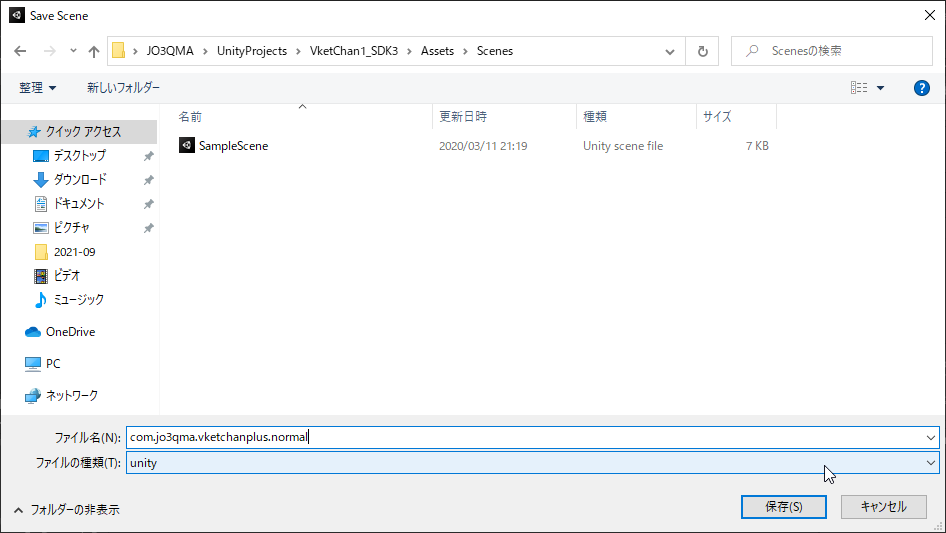Click the 7 KB size cell

(757, 146)
